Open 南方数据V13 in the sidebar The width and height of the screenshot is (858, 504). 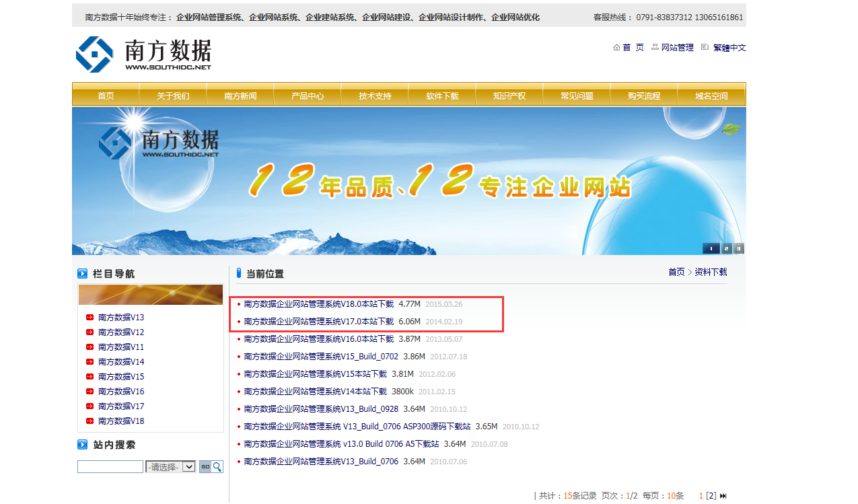click(121, 318)
